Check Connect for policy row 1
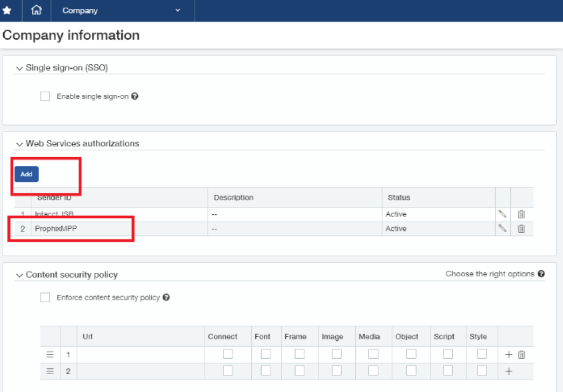The image size is (563, 392). [228, 354]
